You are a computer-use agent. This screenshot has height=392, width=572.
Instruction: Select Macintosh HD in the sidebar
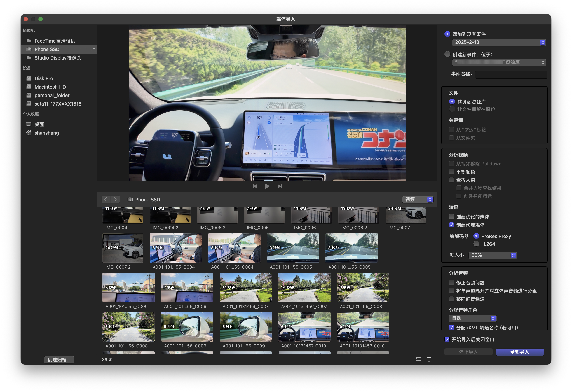coord(50,87)
